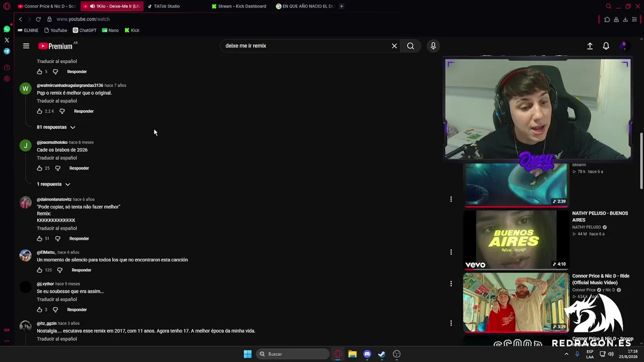Open Discord from the taskbar
Viewport: 644px width, 362px height.
coord(367,354)
